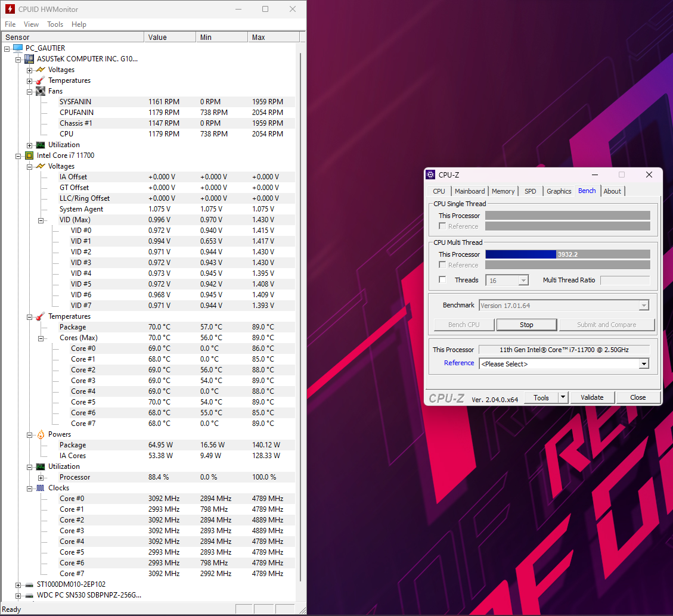
Task: Enable the Single Thread Reference checkbox
Action: point(442,226)
